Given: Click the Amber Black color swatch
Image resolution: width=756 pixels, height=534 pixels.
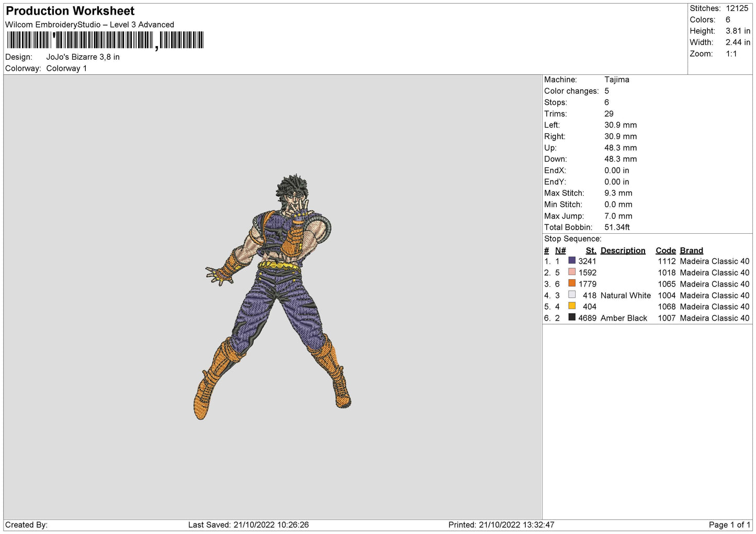Looking at the screenshot, I should [572, 317].
